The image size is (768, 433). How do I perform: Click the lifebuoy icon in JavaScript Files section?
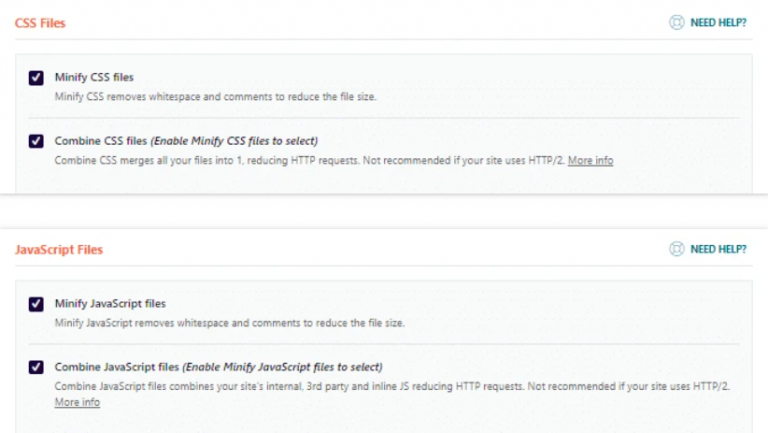click(677, 249)
